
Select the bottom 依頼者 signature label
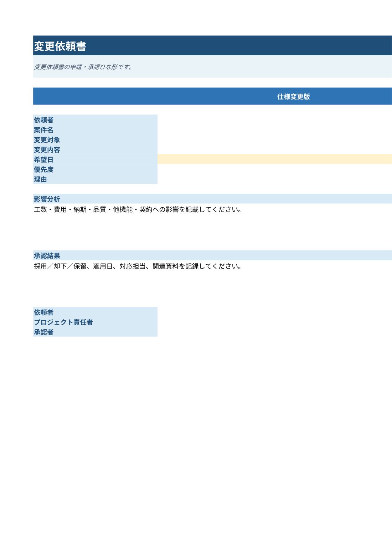pos(95,312)
